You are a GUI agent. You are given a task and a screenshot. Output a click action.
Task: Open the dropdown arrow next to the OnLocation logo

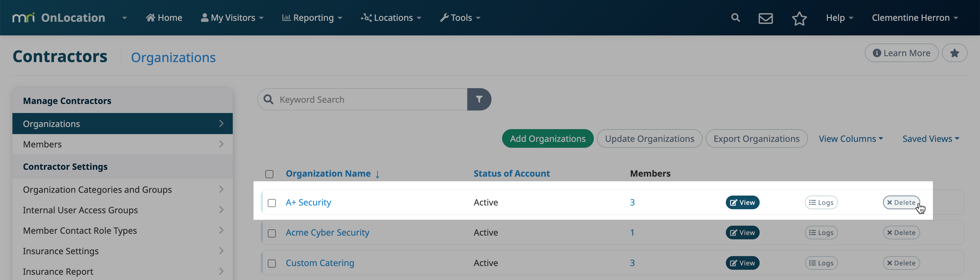[124, 18]
